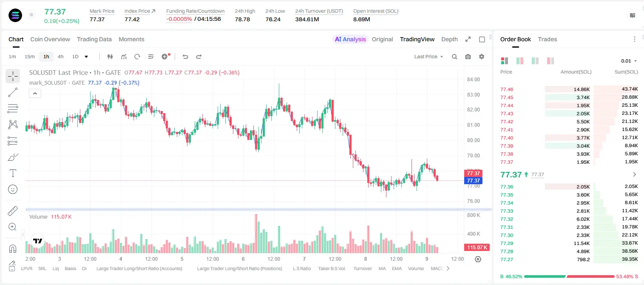Open the candlestick chart style icon
Screen dimensions: 644x285
[x=110, y=57]
